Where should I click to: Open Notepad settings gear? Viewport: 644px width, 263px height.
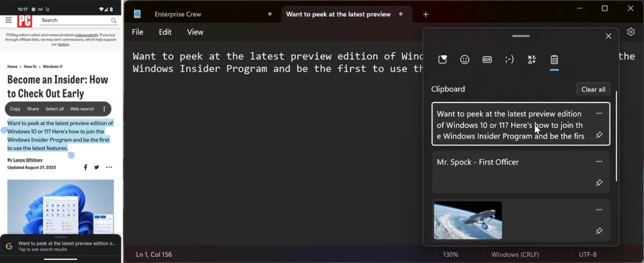631,32
